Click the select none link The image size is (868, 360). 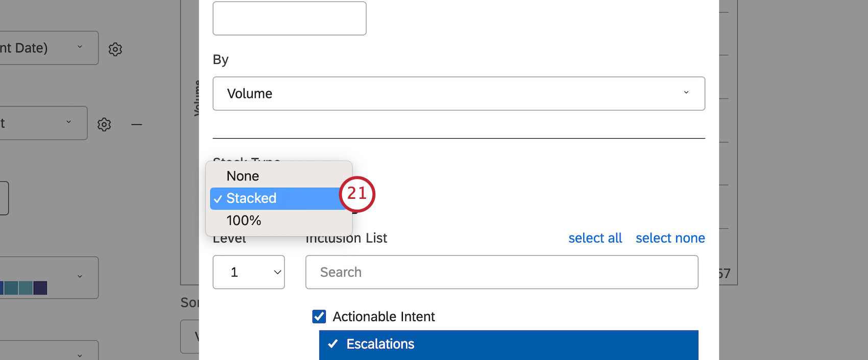(670, 238)
